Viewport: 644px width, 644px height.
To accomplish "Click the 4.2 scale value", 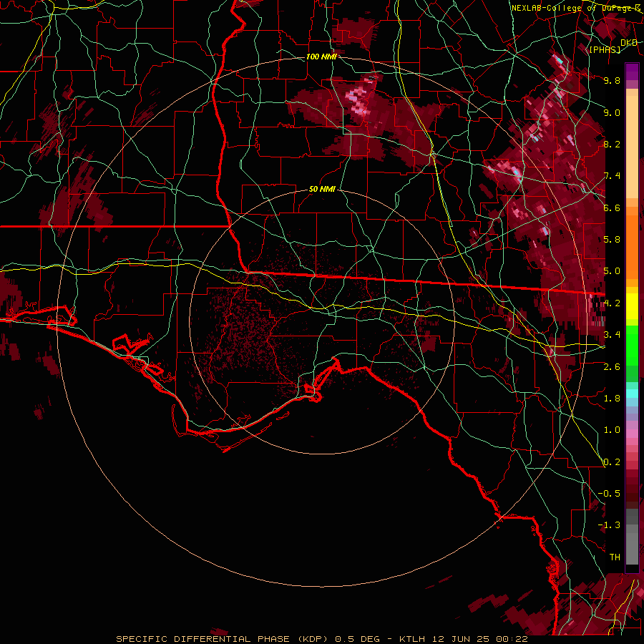I will [x=612, y=303].
